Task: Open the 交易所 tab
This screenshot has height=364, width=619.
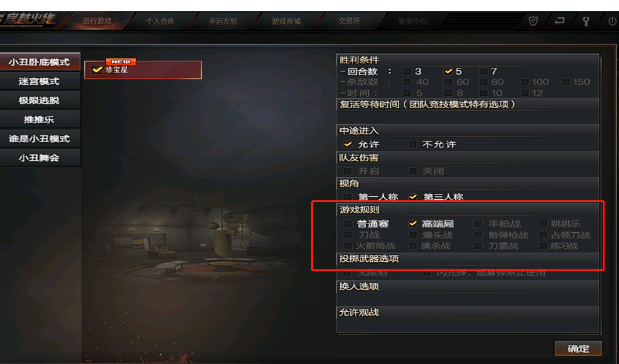Action: (x=349, y=21)
